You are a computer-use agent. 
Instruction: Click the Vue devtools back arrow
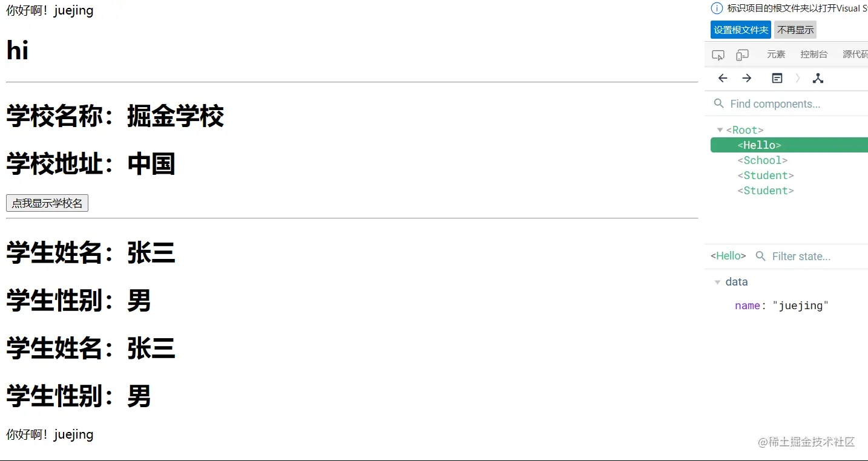pyautogui.click(x=723, y=78)
